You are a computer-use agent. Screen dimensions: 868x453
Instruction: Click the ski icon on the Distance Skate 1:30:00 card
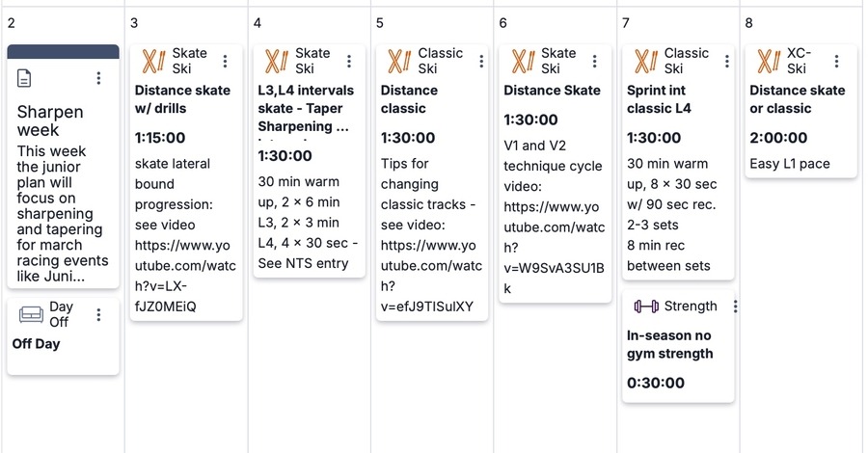(x=523, y=62)
